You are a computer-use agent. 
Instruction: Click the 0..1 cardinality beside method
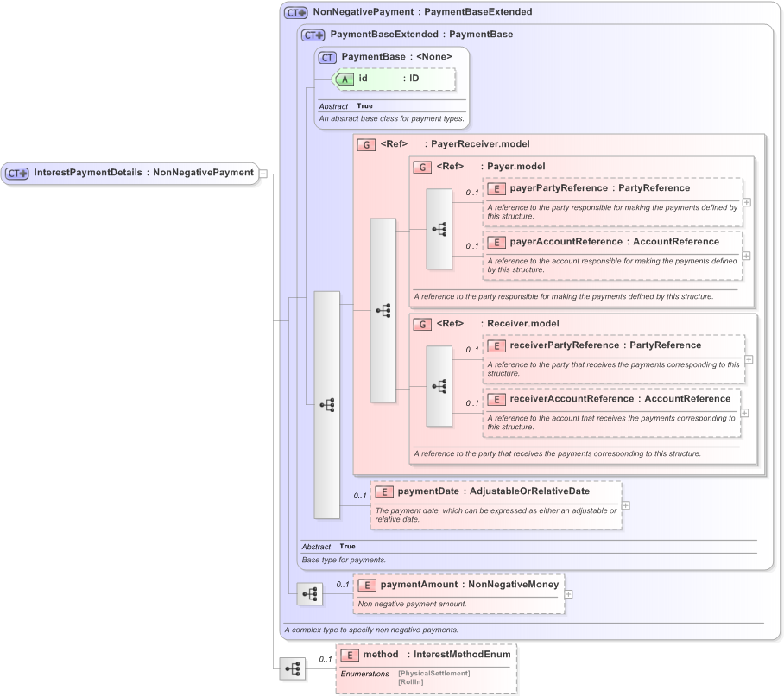click(x=326, y=660)
